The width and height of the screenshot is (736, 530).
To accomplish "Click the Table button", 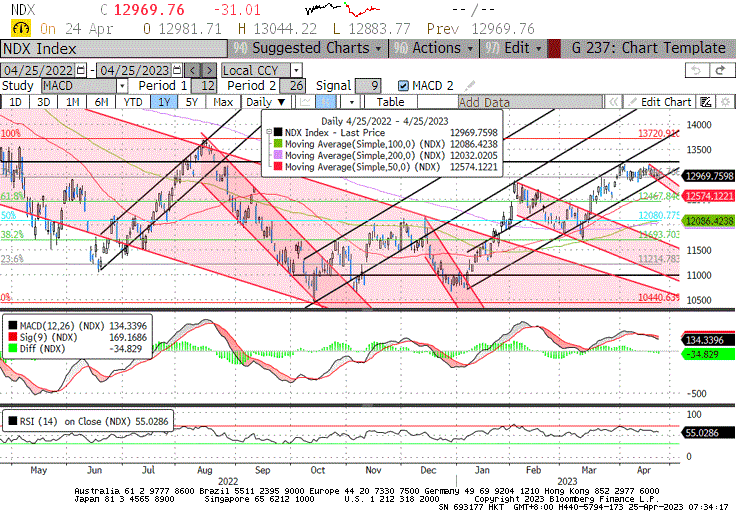I will tap(390, 102).
